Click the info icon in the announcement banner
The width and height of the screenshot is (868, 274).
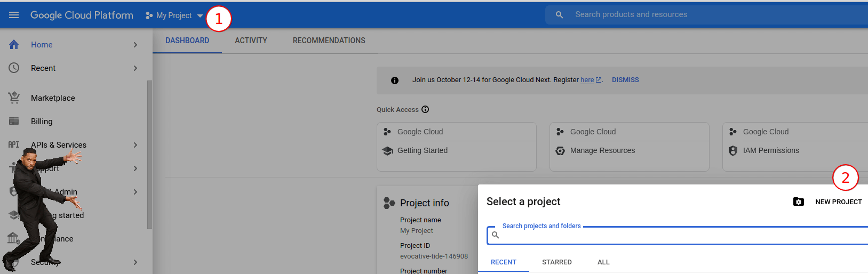coord(395,80)
